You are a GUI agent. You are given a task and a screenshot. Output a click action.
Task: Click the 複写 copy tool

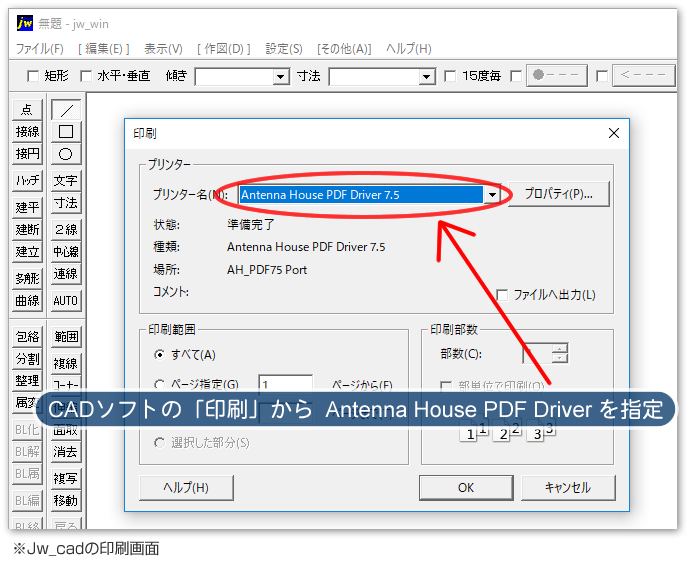coord(66,478)
